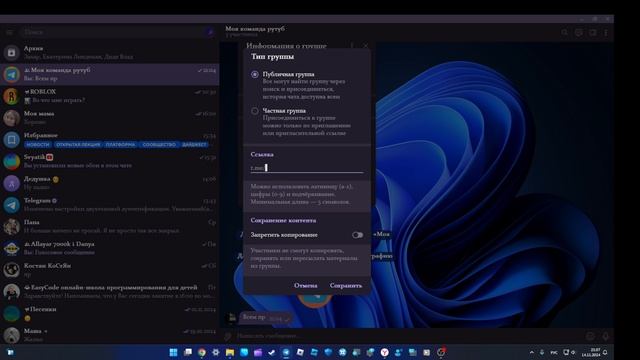
Task: Open the Папа chat
Action: tap(109, 226)
